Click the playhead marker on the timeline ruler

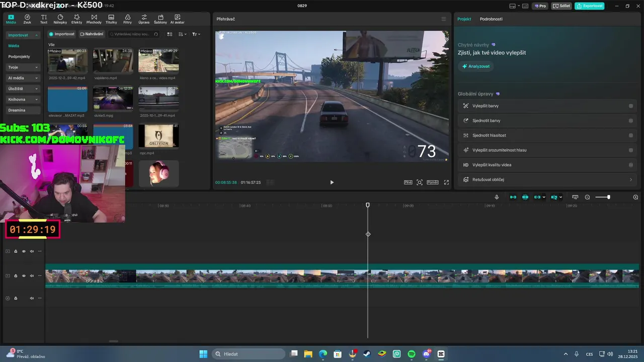[368, 205]
